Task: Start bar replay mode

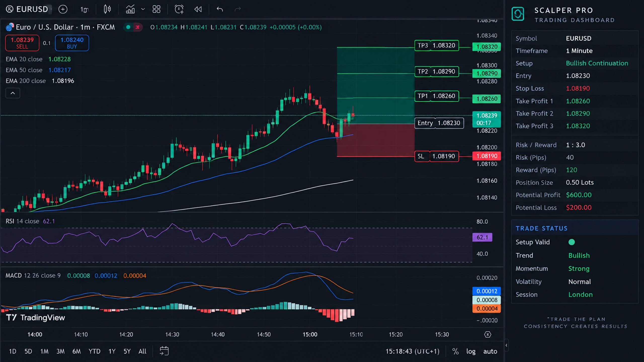Action: coord(198,9)
